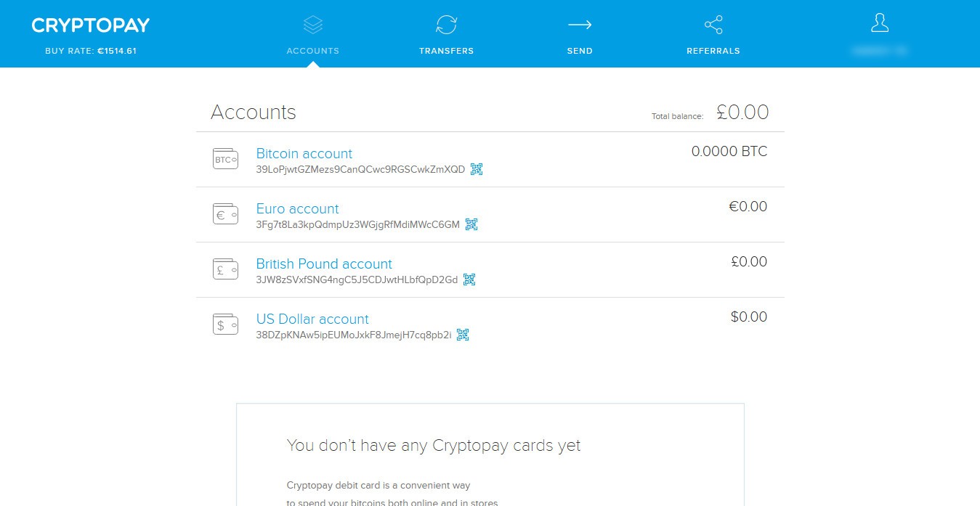Click the Transfers circular arrows icon
The height and width of the screenshot is (506, 980).
tap(446, 23)
